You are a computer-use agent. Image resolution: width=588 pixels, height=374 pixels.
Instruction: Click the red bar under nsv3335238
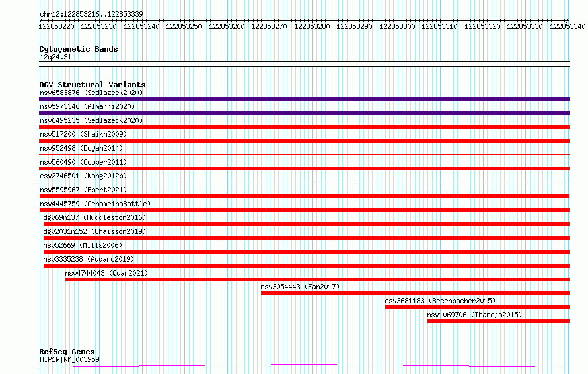(307, 266)
